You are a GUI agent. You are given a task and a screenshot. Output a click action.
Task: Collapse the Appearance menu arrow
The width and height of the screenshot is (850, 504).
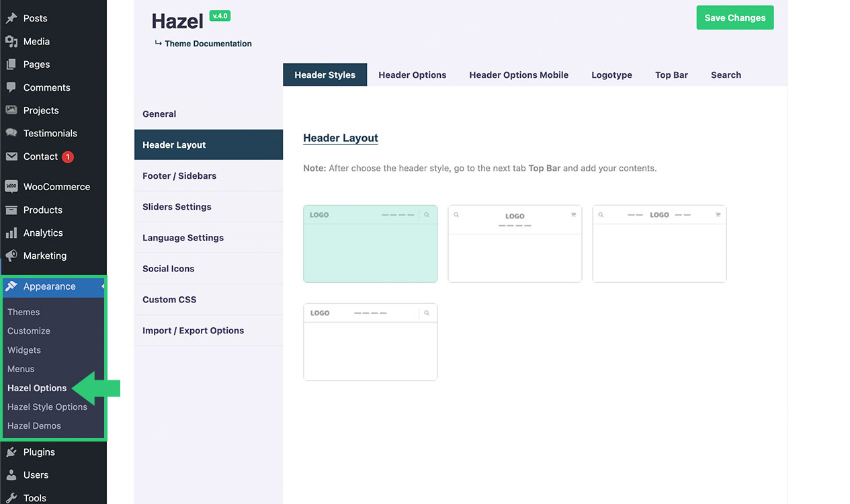(103, 287)
